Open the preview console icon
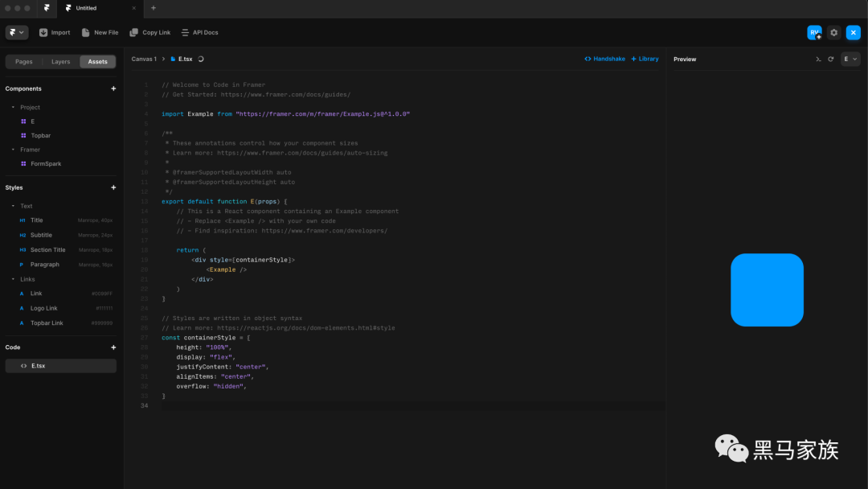Screen dimensions: 868x489 point(818,60)
